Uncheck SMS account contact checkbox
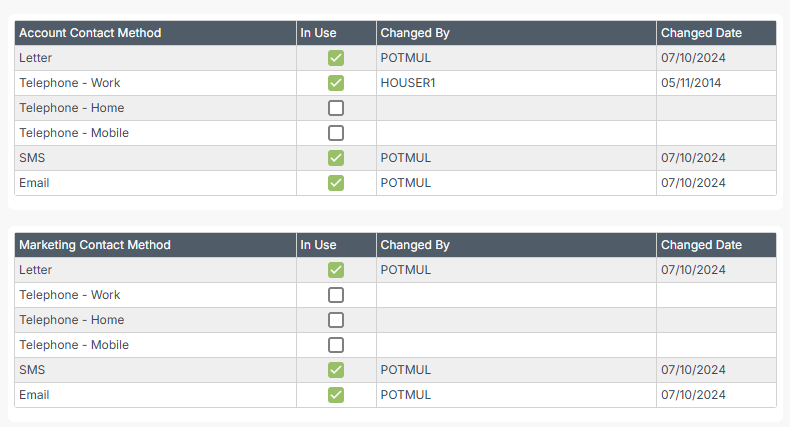The width and height of the screenshot is (790, 427). click(x=336, y=158)
